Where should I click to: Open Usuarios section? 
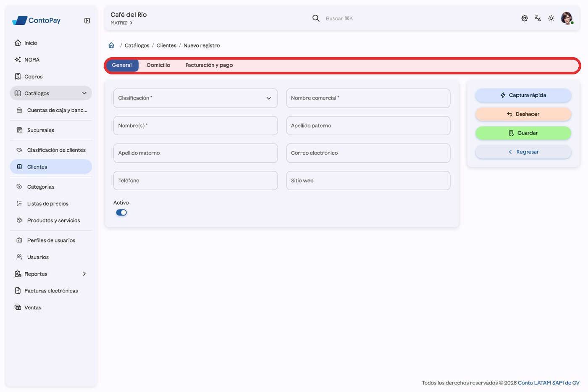coord(51,257)
